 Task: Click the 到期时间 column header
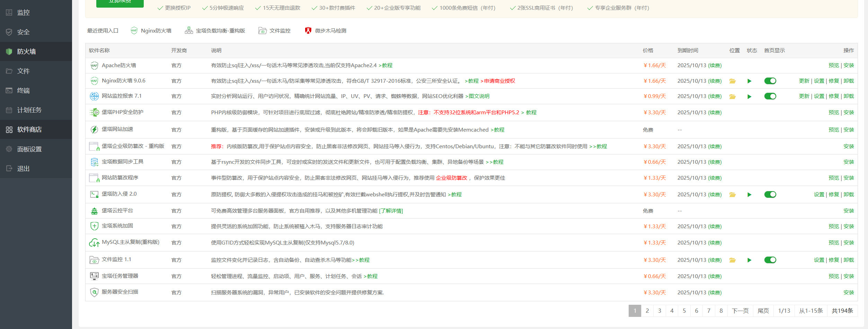pyautogui.click(x=688, y=51)
